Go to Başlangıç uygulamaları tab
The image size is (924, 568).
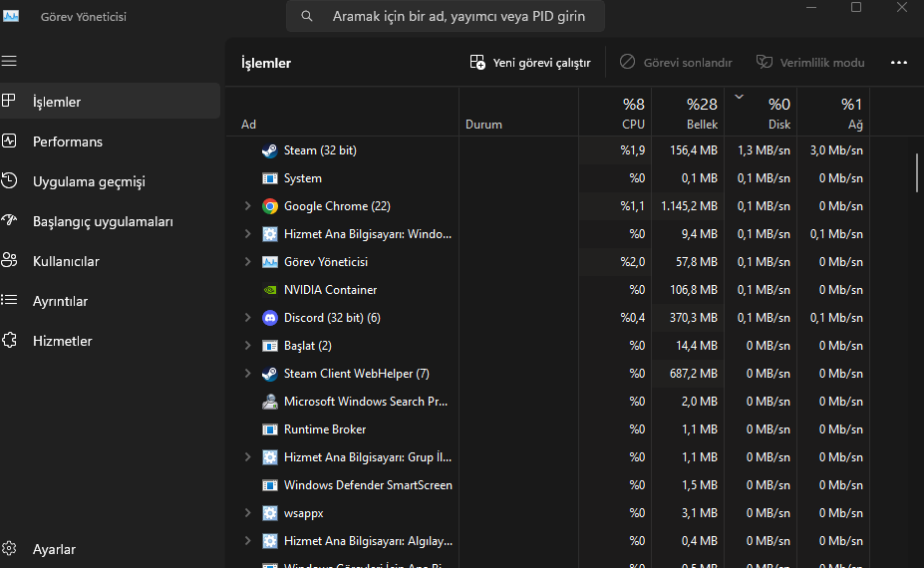pyautogui.click(x=111, y=221)
